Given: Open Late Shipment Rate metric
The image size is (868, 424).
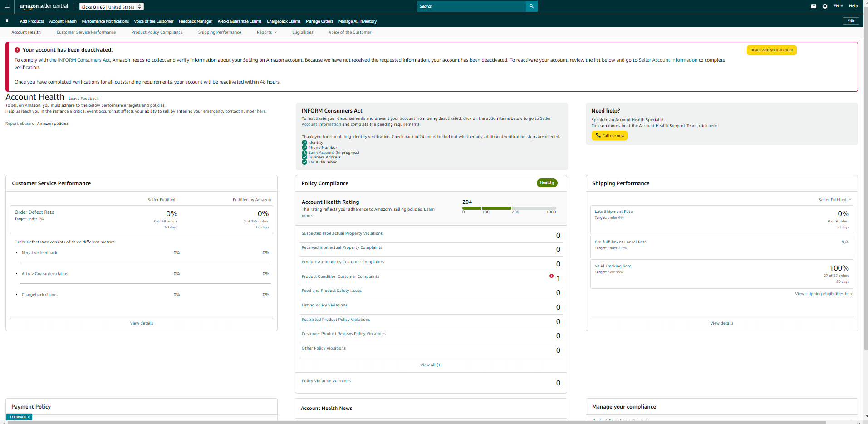Looking at the screenshot, I should tap(613, 212).
